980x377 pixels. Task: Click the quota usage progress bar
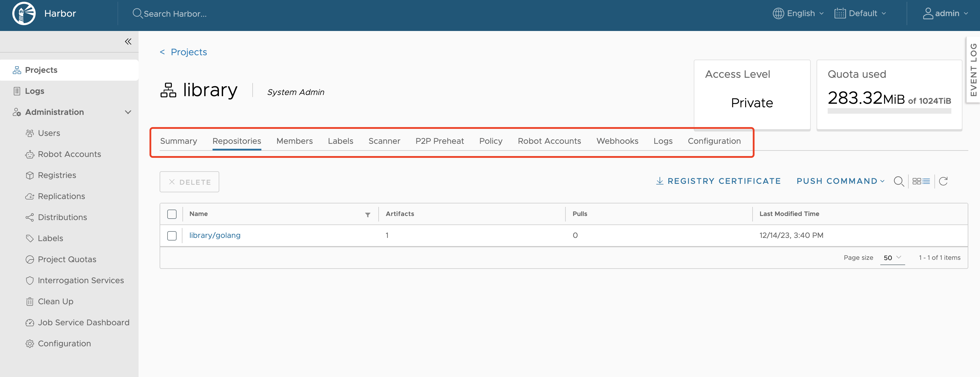[889, 112]
